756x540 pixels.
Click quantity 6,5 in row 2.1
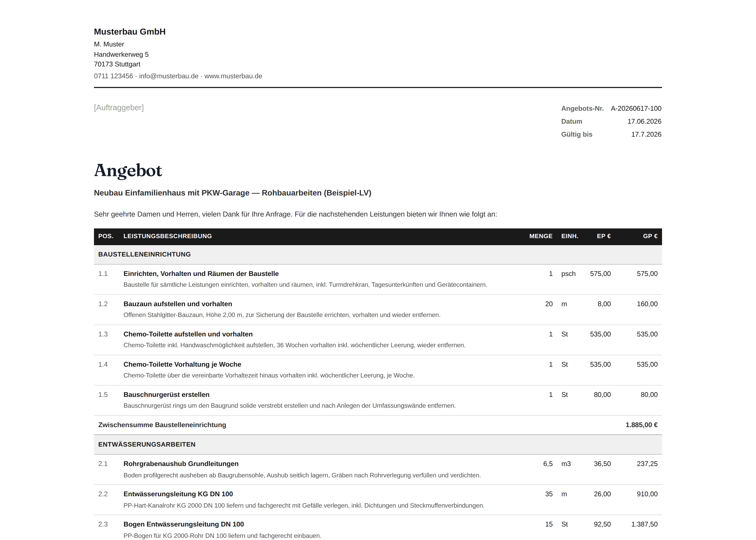(548, 464)
